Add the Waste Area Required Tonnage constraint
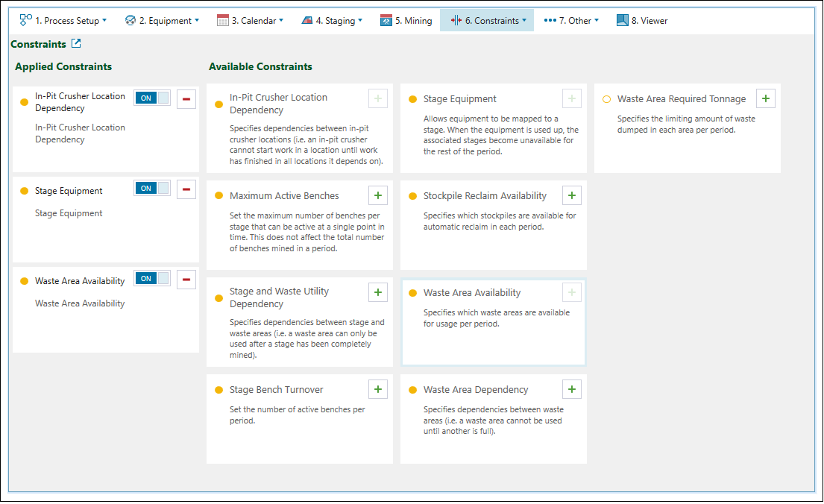 pyautogui.click(x=766, y=98)
